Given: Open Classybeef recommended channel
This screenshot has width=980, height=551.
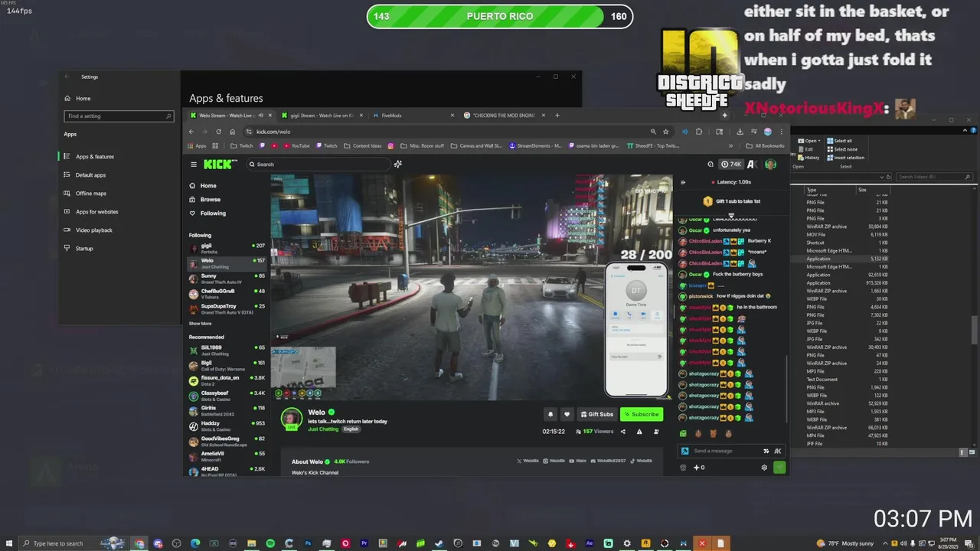Looking at the screenshot, I should 227,395.
